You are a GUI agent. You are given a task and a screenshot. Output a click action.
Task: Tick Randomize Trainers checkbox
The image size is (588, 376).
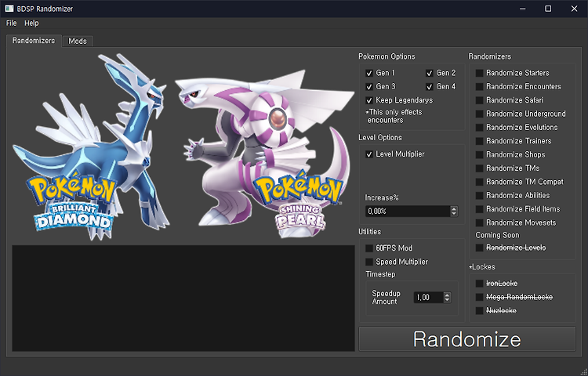[479, 141]
